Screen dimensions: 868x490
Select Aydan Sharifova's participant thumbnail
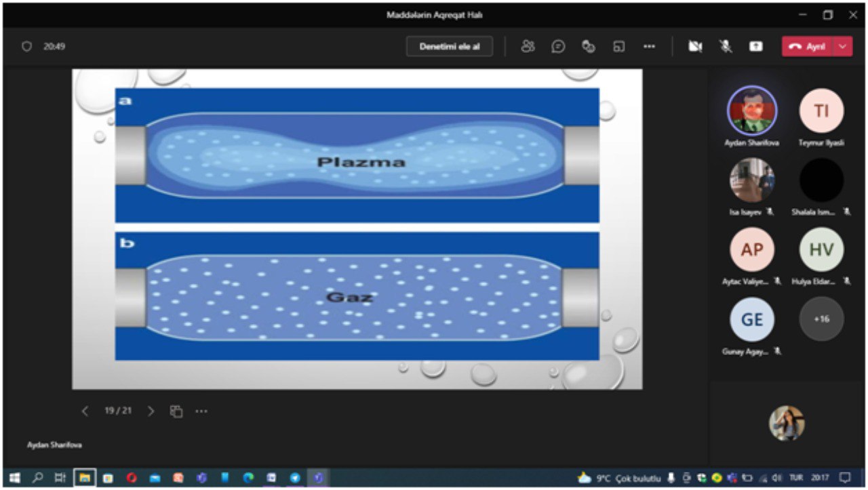pos(752,110)
